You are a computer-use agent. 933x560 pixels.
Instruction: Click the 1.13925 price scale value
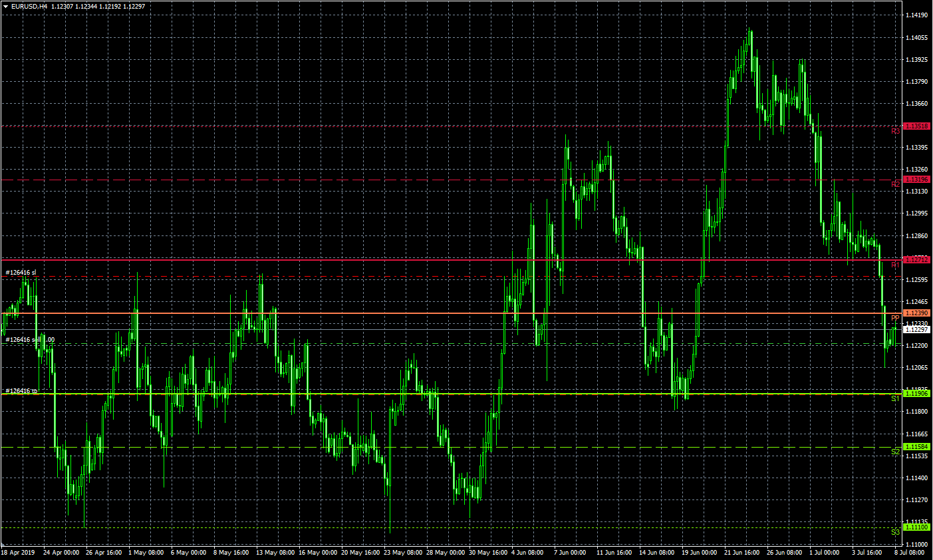click(917, 60)
